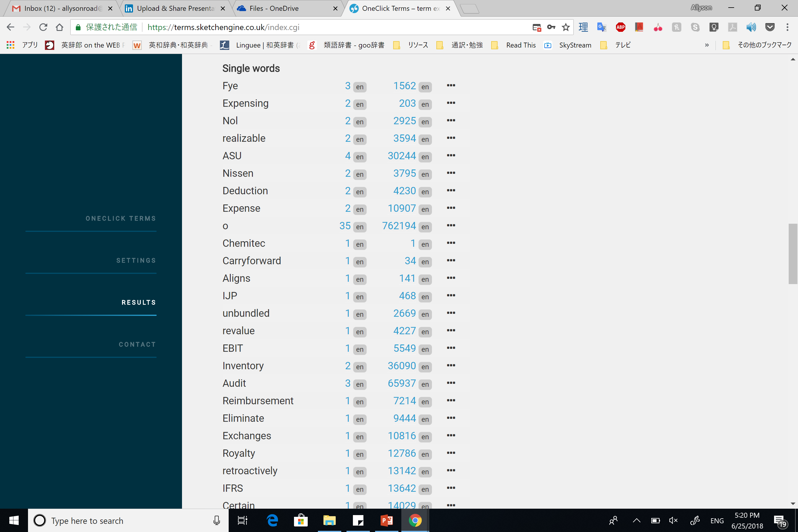Open more options for the Fye term
This screenshot has width=798, height=532.
tap(451, 85)
